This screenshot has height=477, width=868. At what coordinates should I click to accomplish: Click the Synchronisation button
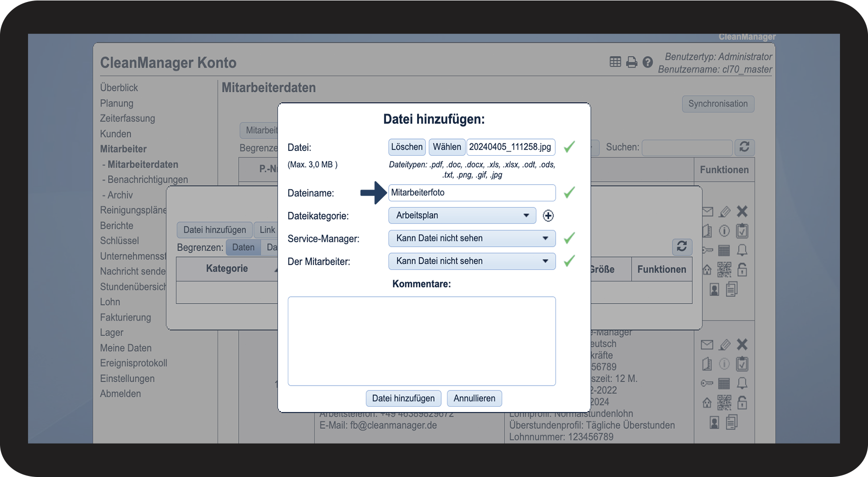coord(718,104)
